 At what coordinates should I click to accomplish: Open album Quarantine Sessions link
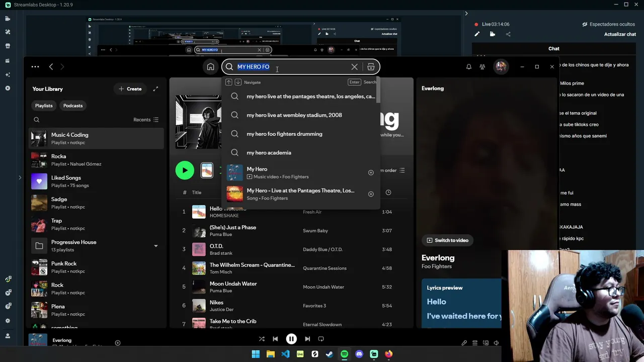[325, 268]
